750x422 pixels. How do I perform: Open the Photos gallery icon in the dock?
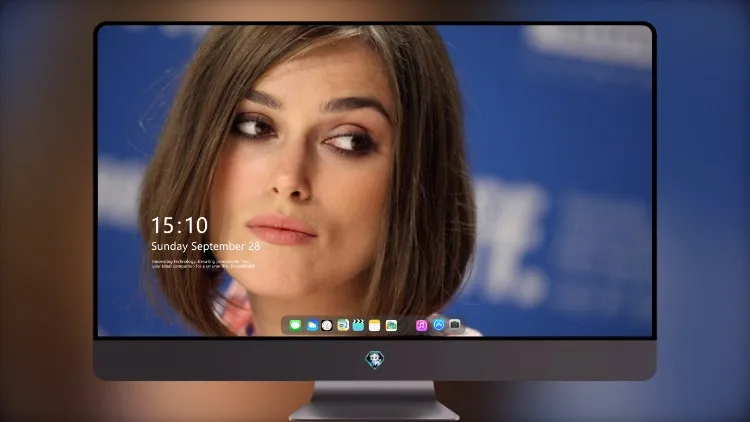[391, 325]
